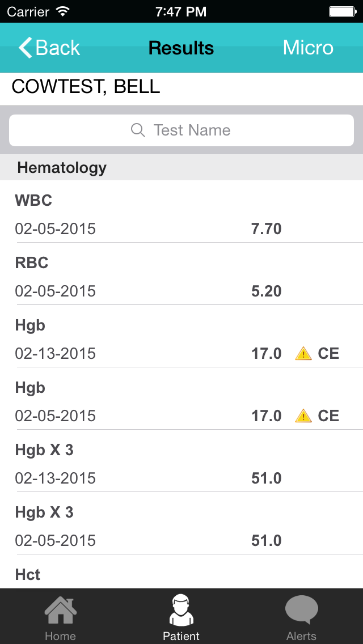Select the WBC 02-05-2015 result row

coord(181,214)
